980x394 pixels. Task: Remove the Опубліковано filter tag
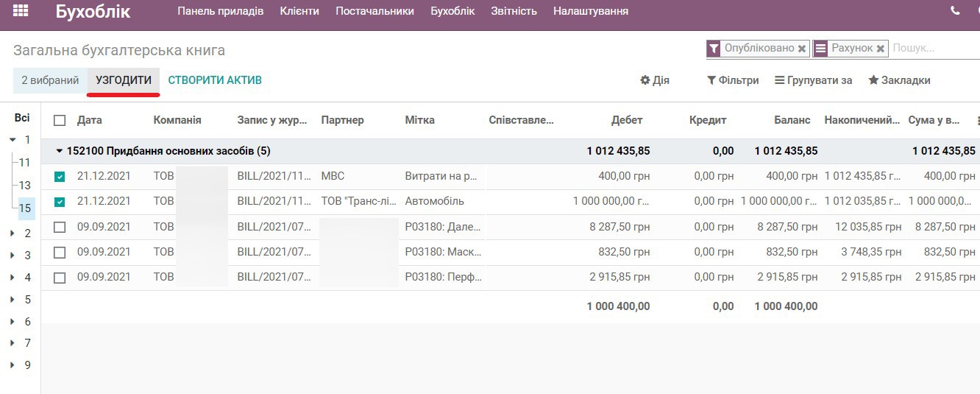(802, 49)
